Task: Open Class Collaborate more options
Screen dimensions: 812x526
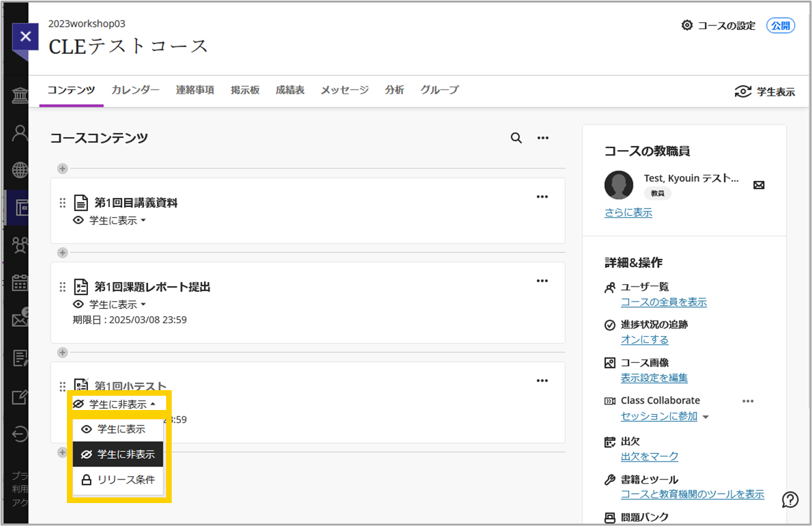Action: (x=748, y=401)
